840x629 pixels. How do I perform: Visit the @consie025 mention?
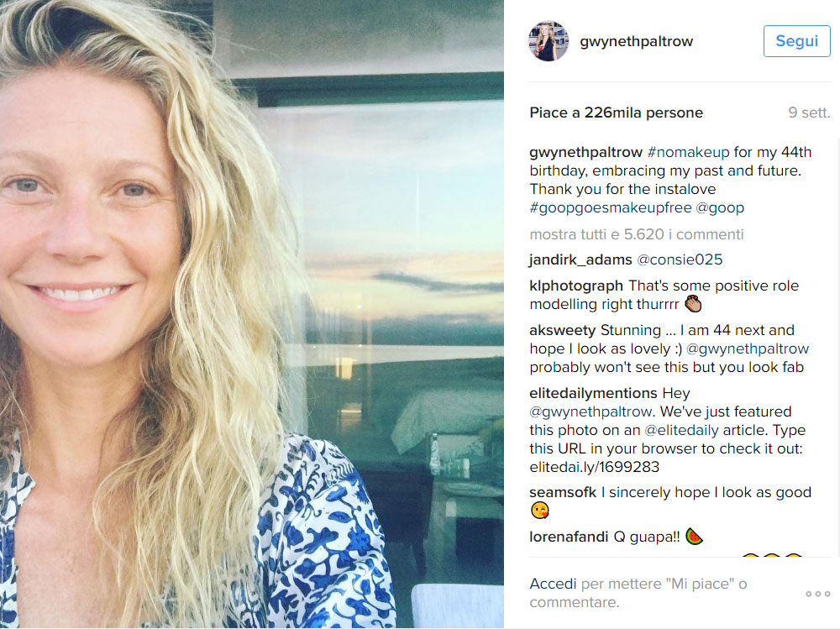[x=680, y=259]
